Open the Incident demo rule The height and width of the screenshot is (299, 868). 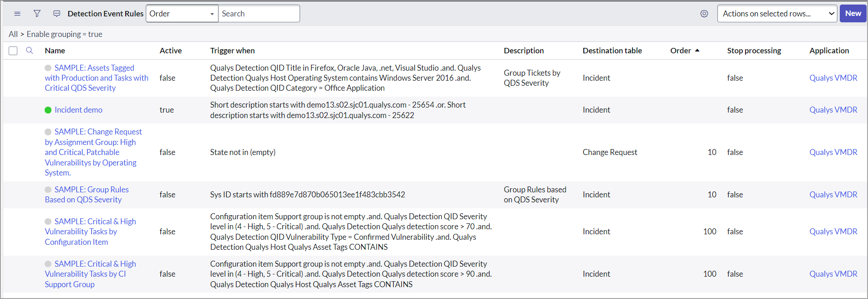[x=78, y=110]
